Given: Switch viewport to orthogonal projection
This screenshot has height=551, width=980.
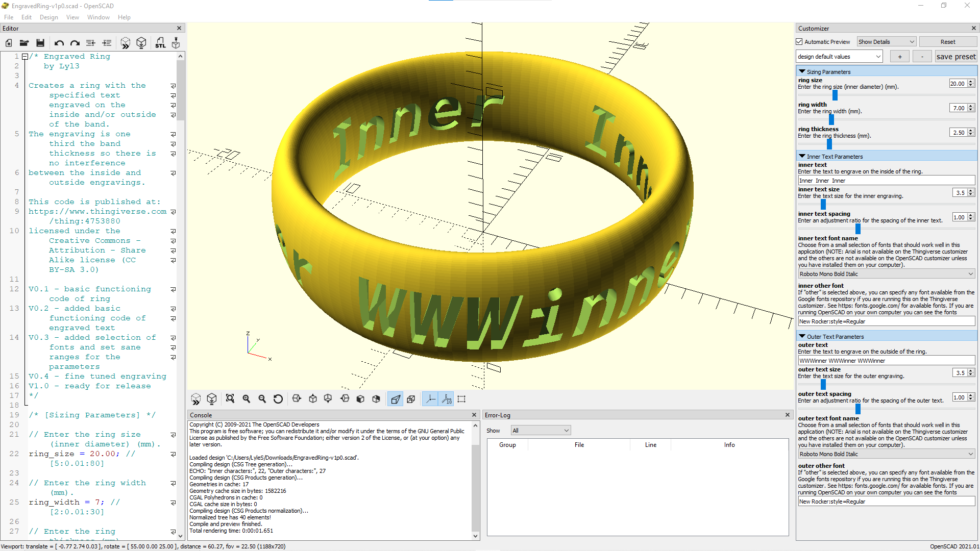Looking at the screenshot, I should [x=411, y=399].
